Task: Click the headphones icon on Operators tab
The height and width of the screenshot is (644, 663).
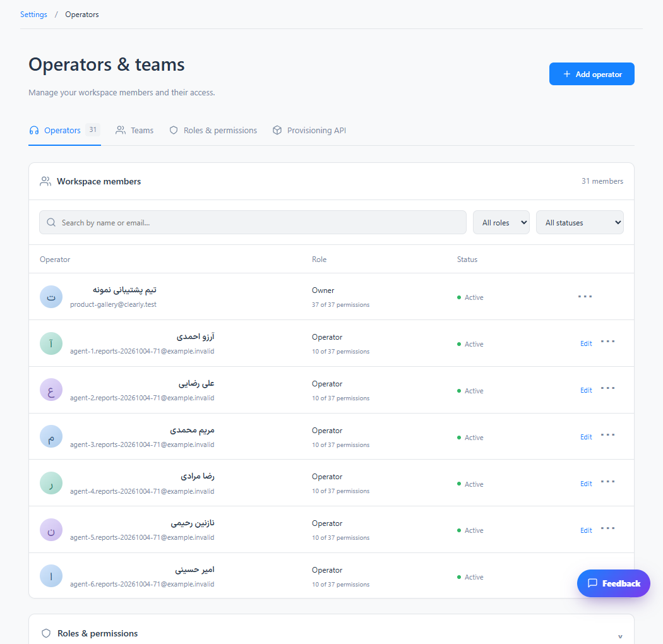Action: tap(34, 130)
